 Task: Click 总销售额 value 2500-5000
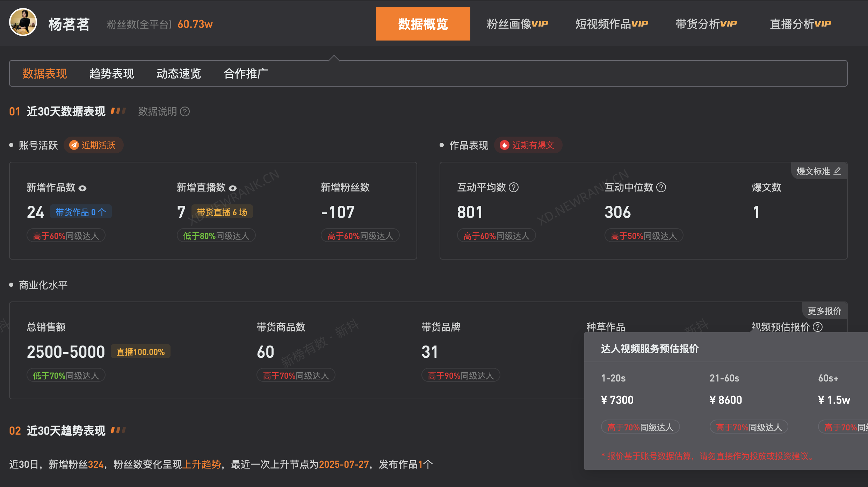[66, 351]
